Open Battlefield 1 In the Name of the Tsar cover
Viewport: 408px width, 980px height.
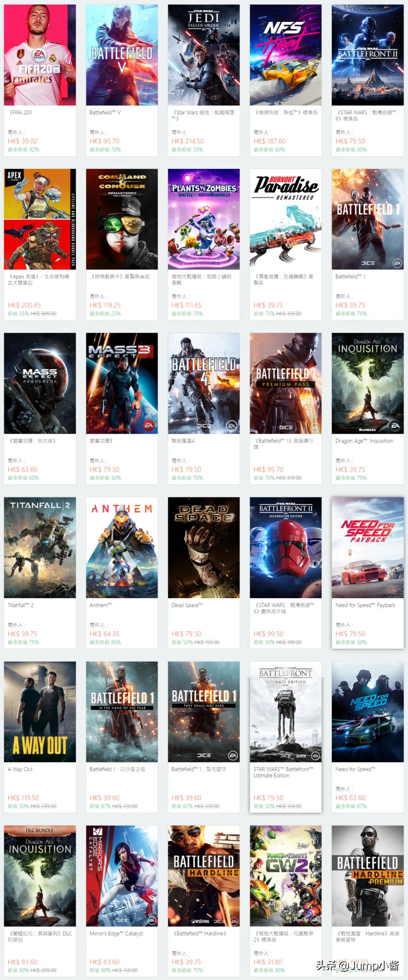122,712
